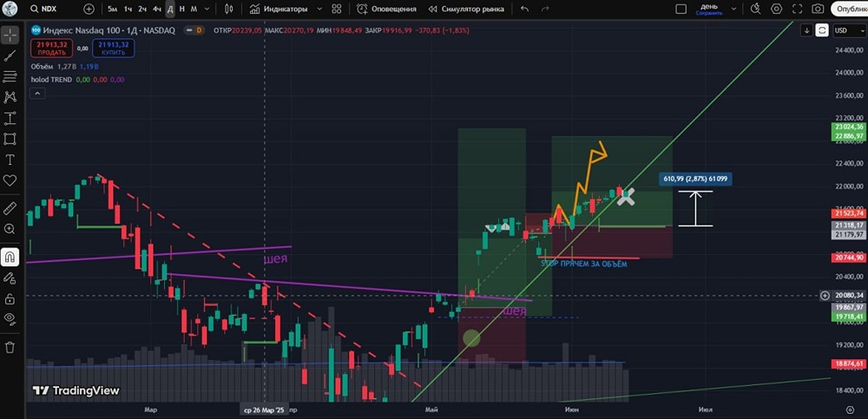Open the quick search icon
The height and width of the screenshot is (419, 868).
point(756,9)
